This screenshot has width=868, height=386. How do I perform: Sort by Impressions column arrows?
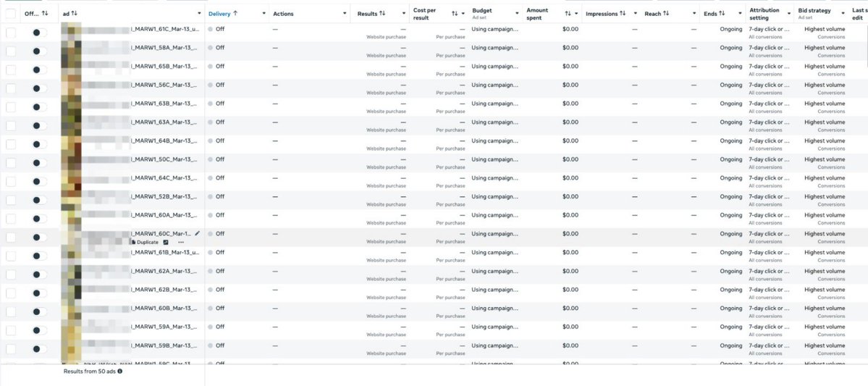(x=623, y=13)
